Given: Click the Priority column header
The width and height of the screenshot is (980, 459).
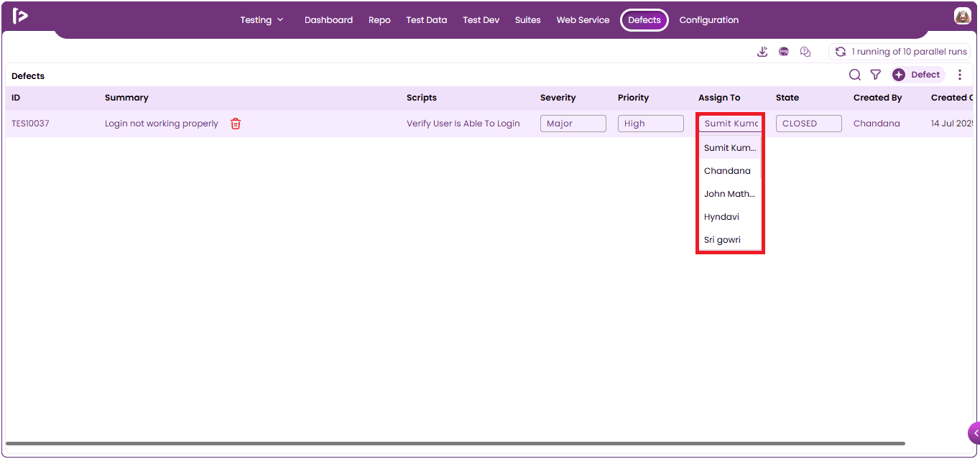Looking at the screenshot, I should coord(633,98).
